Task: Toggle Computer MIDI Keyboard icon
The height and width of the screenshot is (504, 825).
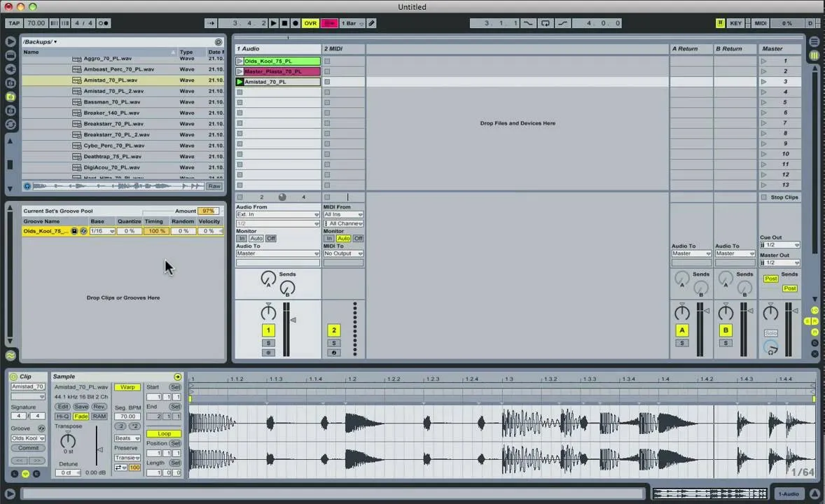Action: 720,23
